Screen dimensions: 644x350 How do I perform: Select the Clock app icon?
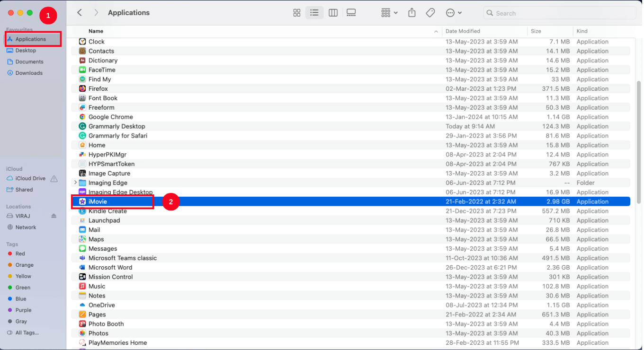coord(82,42)
